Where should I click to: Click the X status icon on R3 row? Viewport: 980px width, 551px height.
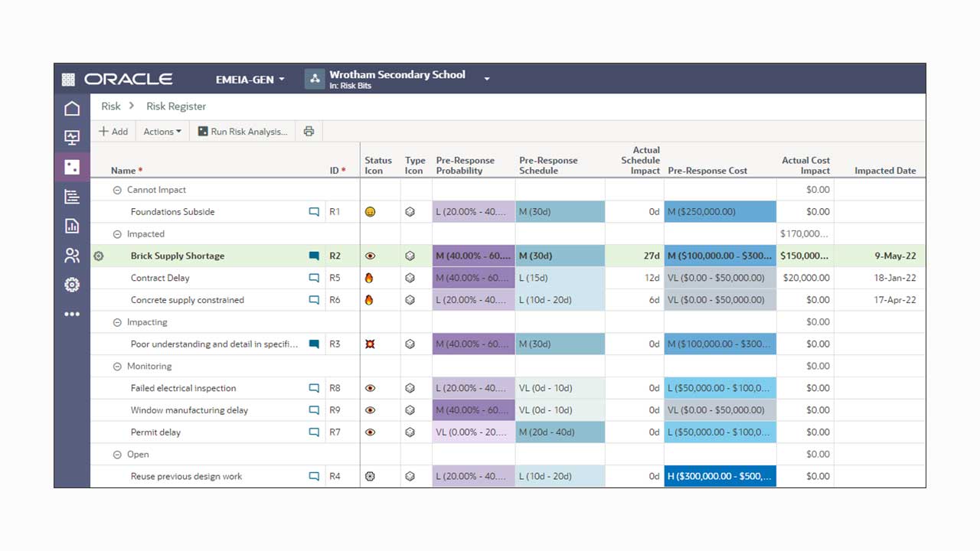point(370,344)
